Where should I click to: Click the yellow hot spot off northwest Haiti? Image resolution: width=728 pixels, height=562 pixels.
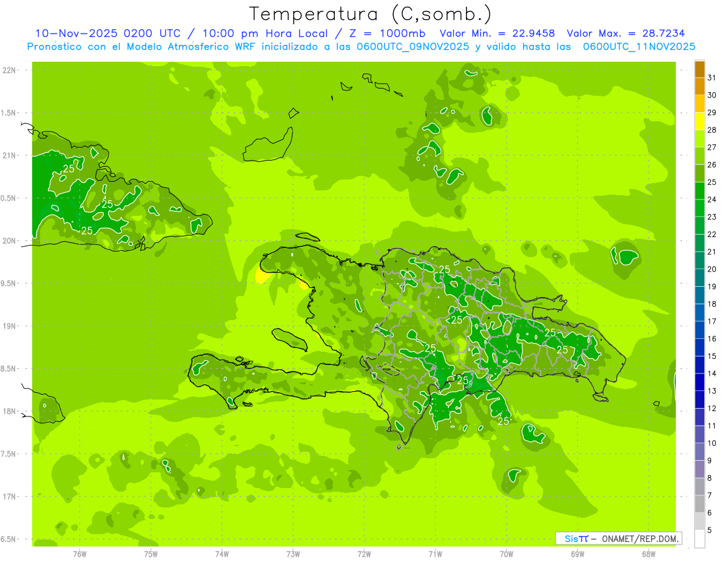(x=262, y=277)
